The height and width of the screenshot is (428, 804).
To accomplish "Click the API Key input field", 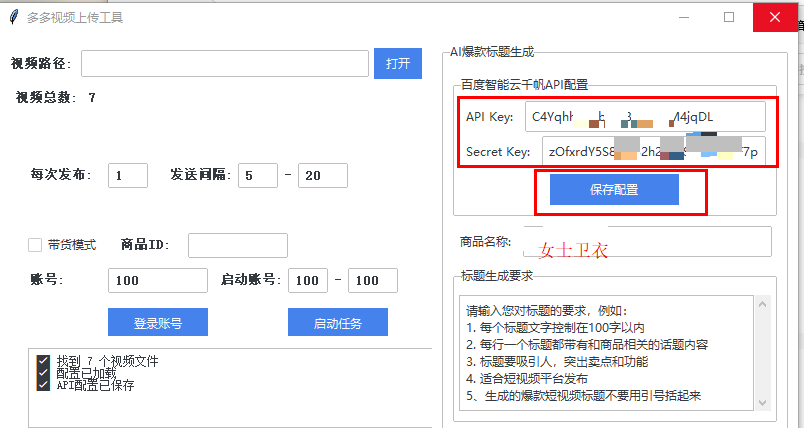I will pos(645,117).
